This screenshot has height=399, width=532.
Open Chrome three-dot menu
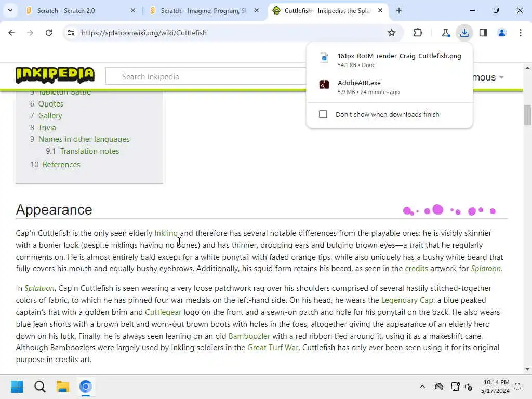pyautogui.click(x=521, y=33)
